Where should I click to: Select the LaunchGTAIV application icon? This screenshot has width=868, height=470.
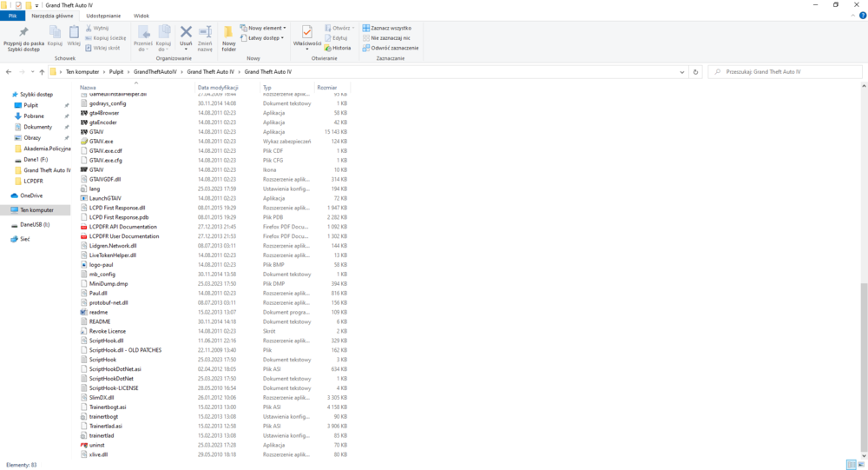point(84,198)
